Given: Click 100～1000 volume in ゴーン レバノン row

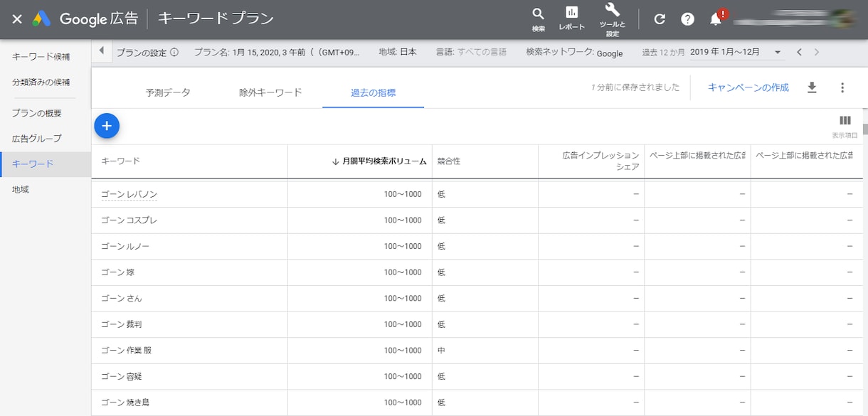Looking at the screenshot, I should [x=403, y=195].
